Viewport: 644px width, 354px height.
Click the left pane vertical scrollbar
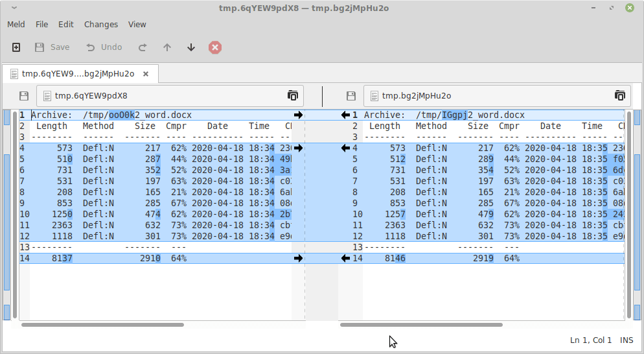click(x=15, y=214)
